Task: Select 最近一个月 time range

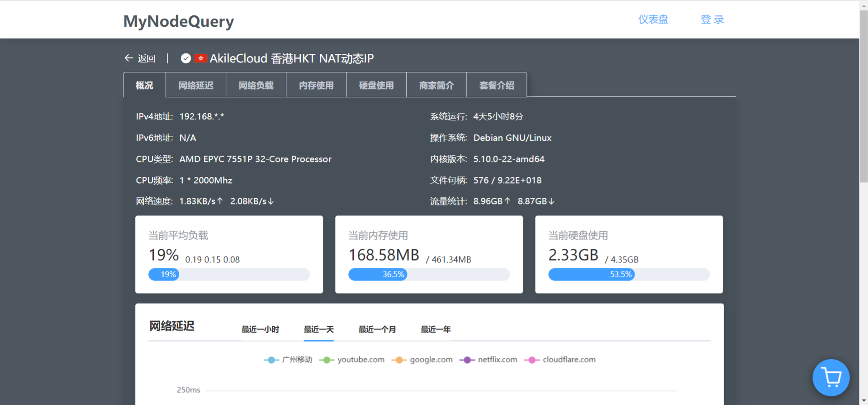Action: coord(377,329)
